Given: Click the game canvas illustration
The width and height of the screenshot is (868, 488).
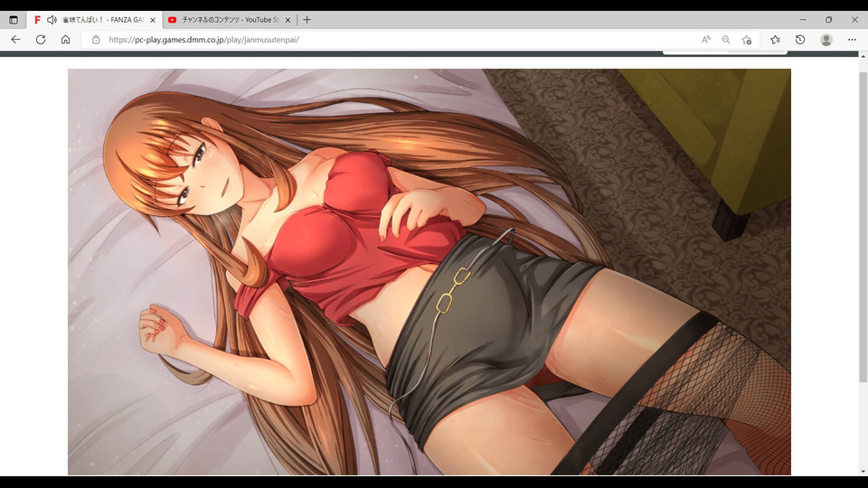Looking at the screenshot, I should coord(429,272).
